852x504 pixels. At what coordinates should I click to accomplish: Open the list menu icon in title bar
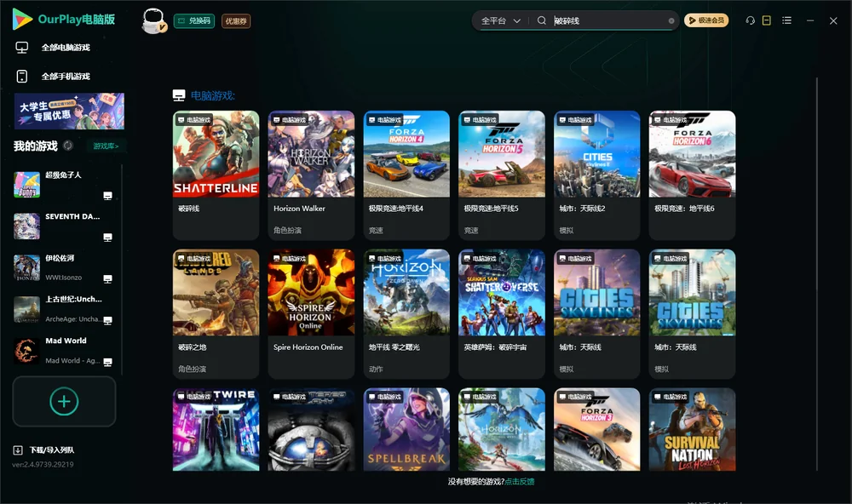coord(786,20)
